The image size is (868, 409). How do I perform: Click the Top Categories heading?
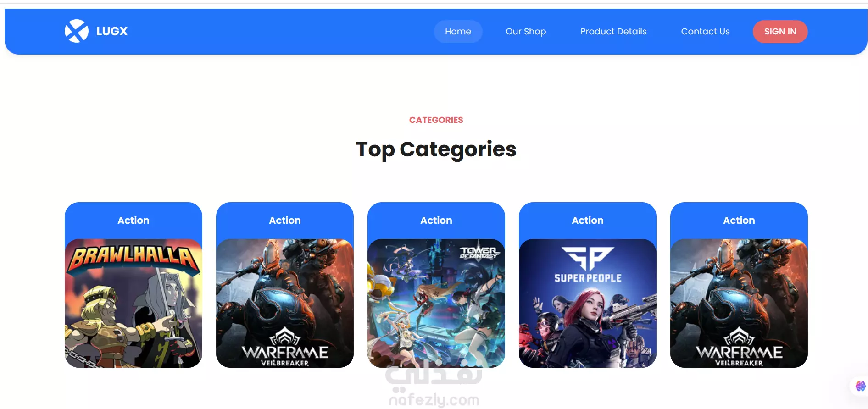(436, 149)
